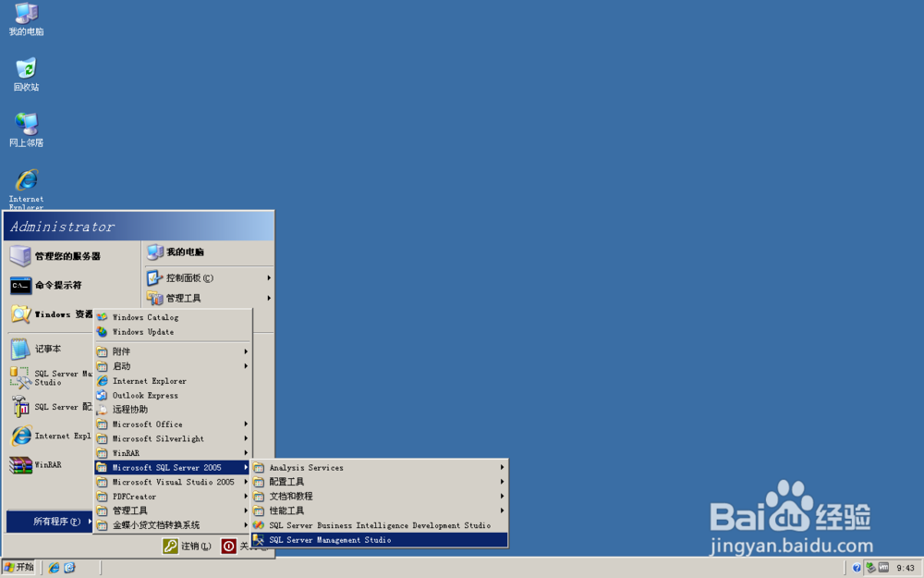Open Internet Explorer quick launch icon
This screenshot has width=924, height=578.
tap(54, 568)
